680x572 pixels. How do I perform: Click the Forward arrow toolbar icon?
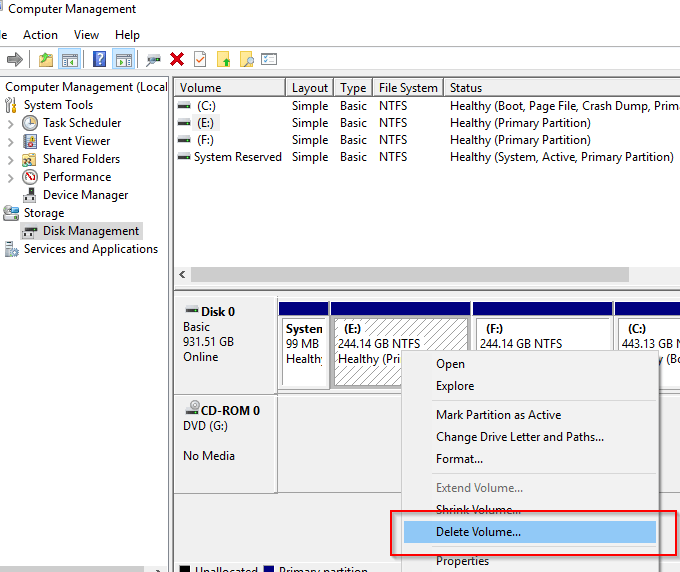[15, 60]
